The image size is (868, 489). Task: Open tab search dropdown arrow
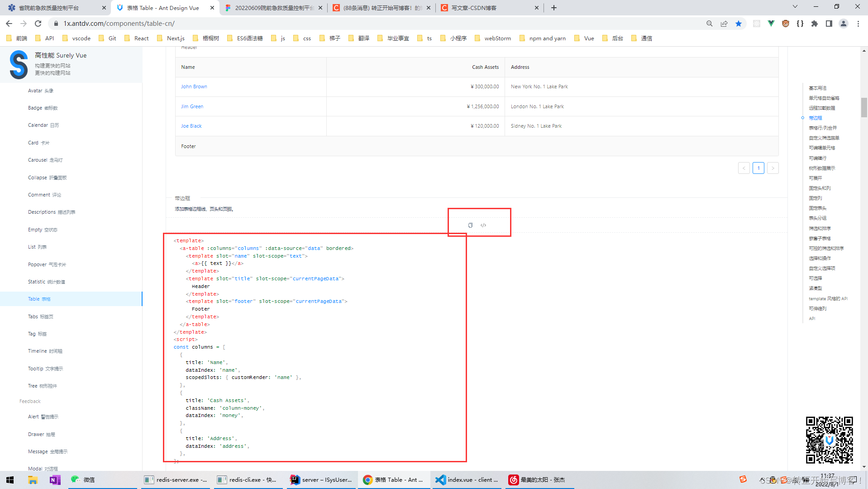pyautogui.click(x=795, y=6)
